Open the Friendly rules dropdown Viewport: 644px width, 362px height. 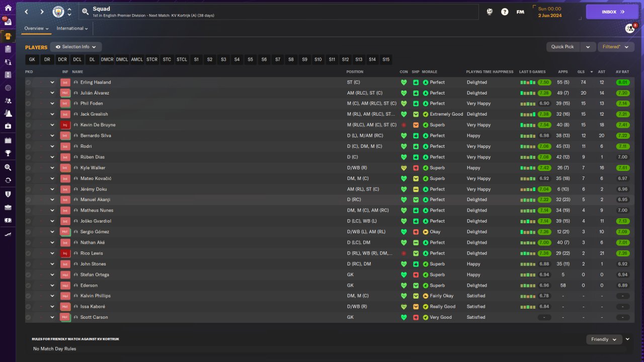(x=604, y=339)
